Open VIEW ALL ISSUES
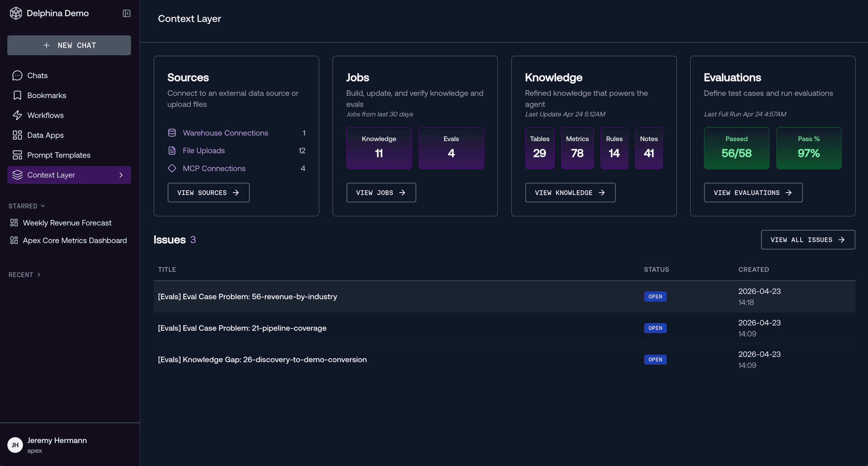Viewport: 868px width, 466px height. (807, 240)
